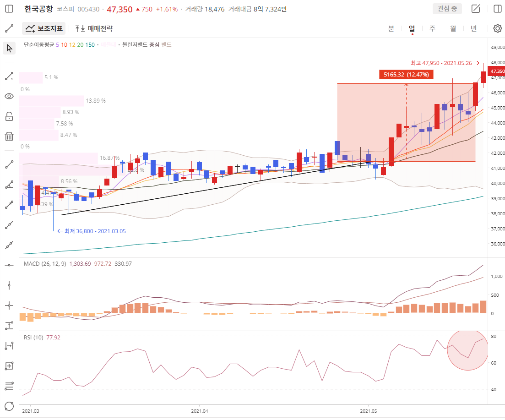
Task: Click the 16.87 % volume profile label
Action: point(109,158)
